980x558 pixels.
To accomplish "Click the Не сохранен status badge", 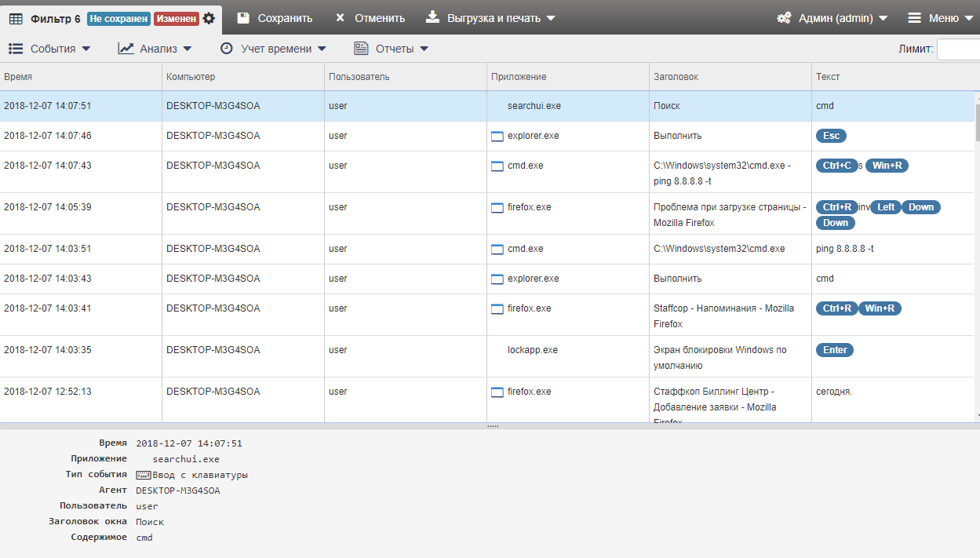I will click(x=118, y=18).
